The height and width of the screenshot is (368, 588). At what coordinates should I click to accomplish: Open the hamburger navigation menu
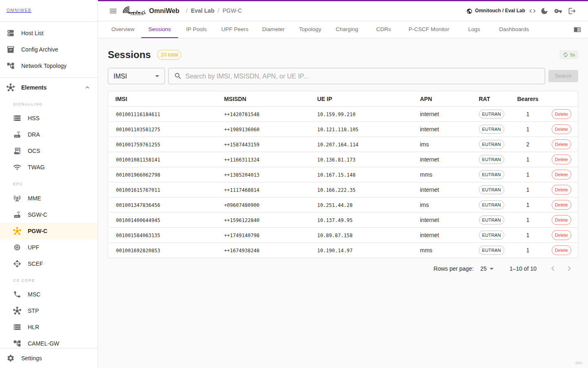pos(113,11)
